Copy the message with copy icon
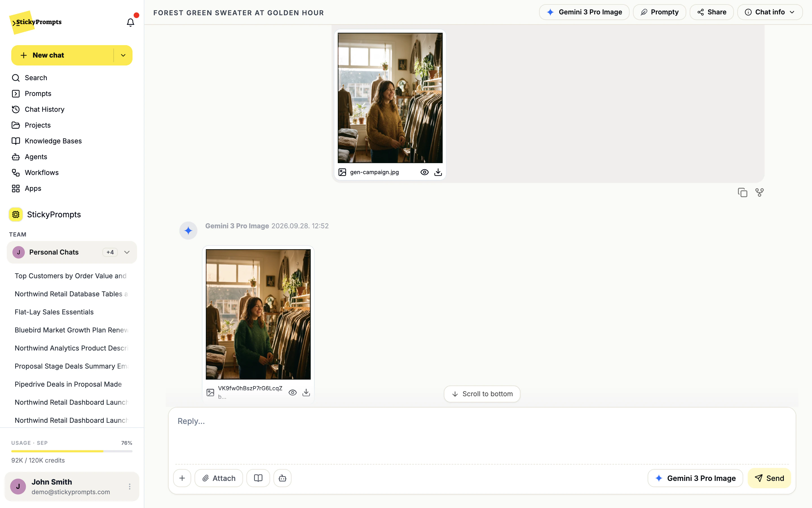The height and width of the screenshot is (508, 812). coord(743,192)
